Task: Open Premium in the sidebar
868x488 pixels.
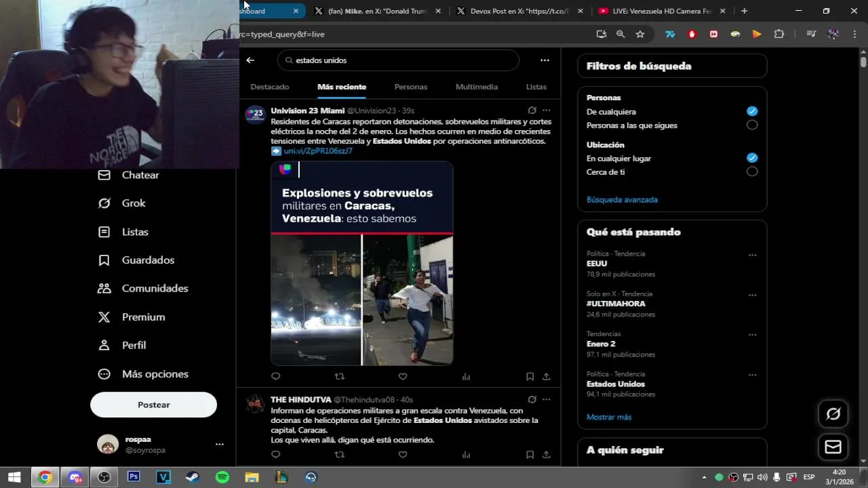Action: [131, 317]
